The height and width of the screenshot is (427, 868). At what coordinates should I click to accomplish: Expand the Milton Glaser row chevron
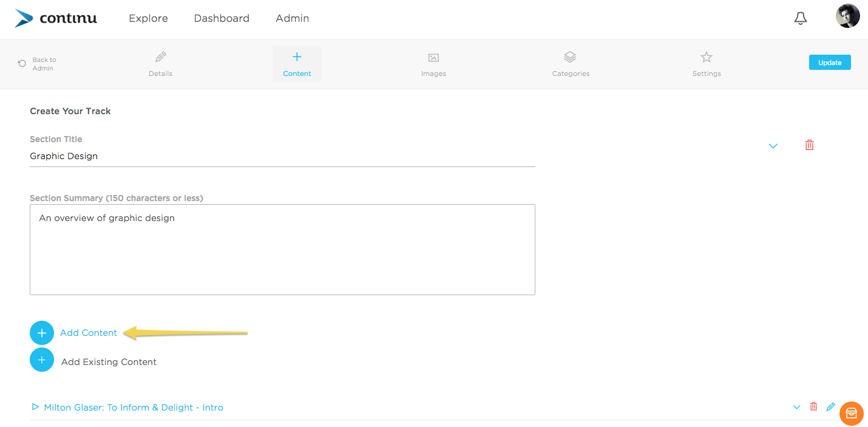tap(796, 407)
